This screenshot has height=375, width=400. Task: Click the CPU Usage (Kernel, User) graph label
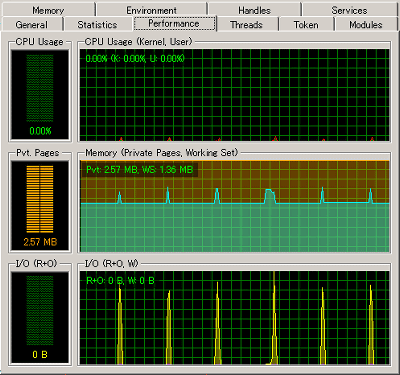click(x=139, y=42)
